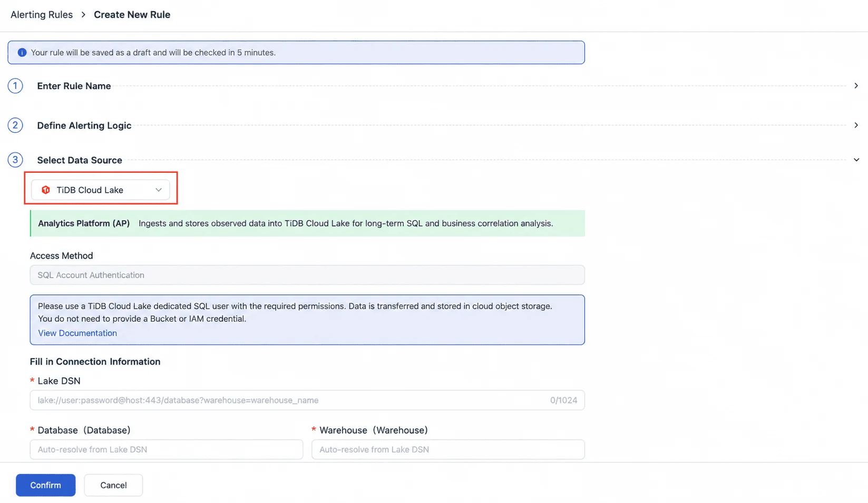Image resolution: width=868 pixels, height=503 pixels.
Task: Focus the Warehouse input field
Action: coord(448,449)
